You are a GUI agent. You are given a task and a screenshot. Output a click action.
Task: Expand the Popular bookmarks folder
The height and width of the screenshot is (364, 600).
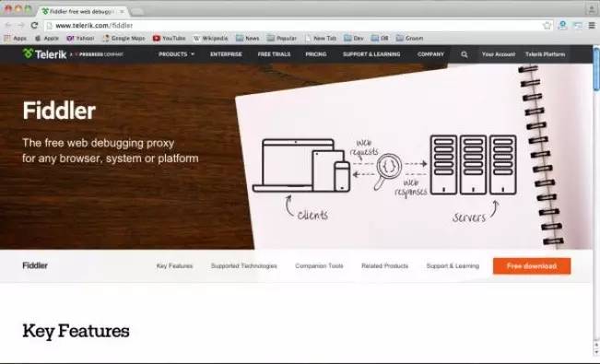pos(282,39)
